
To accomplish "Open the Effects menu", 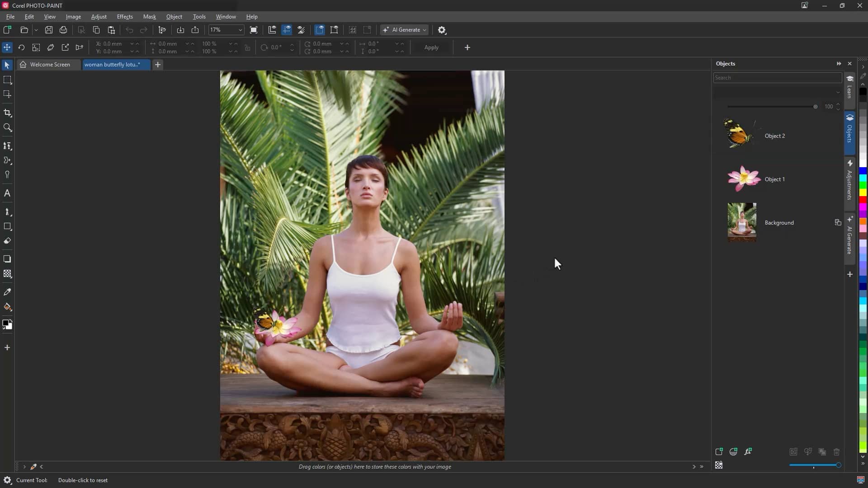I will tap(125, 17).
